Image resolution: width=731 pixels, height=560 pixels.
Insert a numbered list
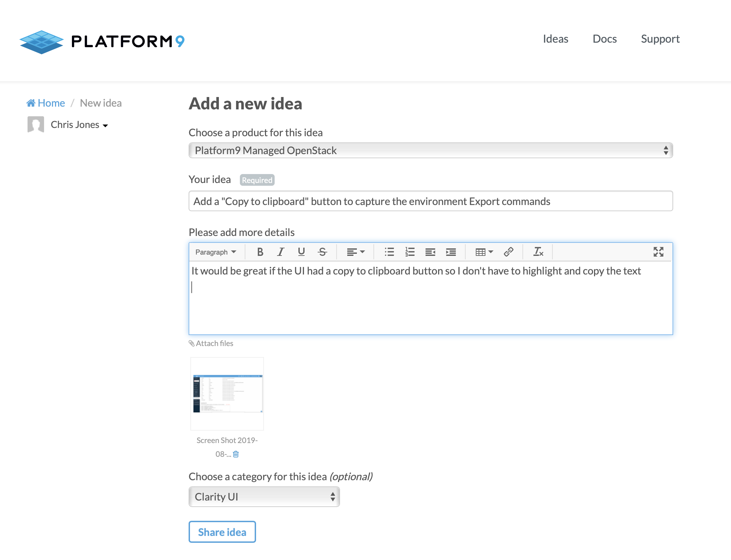[410, 252]
